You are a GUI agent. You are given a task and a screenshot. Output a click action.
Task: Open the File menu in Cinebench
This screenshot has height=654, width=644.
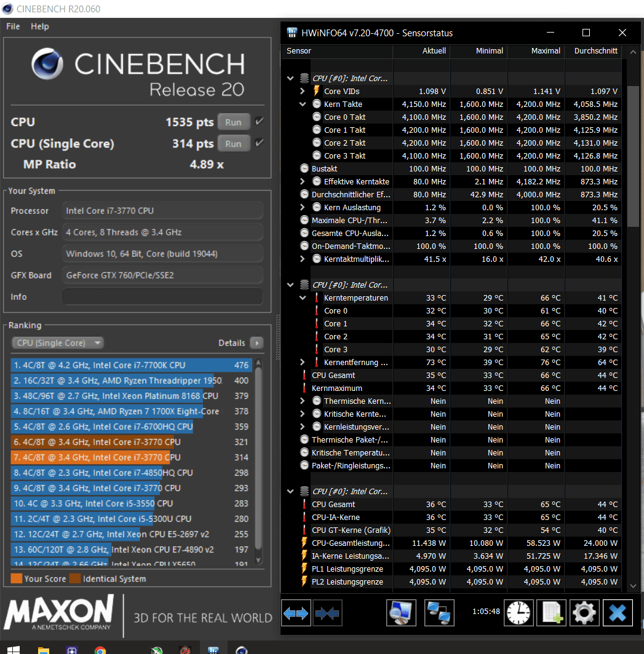pyautogui.click(x=13, y=26)
